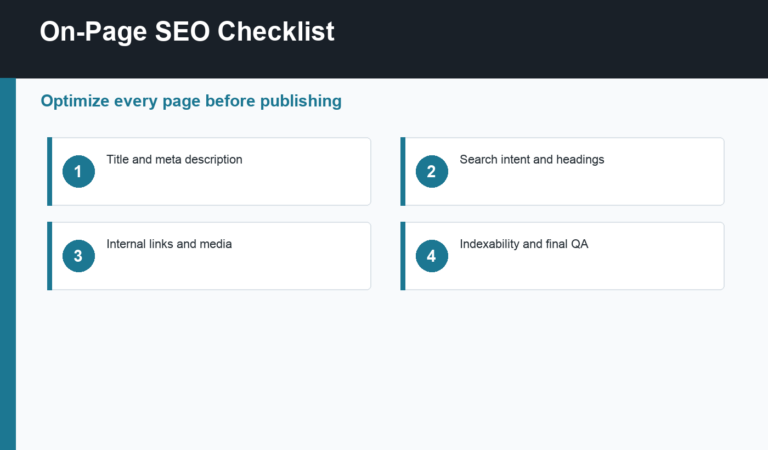This screenshot has width=768, height=450.
Task: Click the number 3 circle badge
Action: [x=78, y=256]
